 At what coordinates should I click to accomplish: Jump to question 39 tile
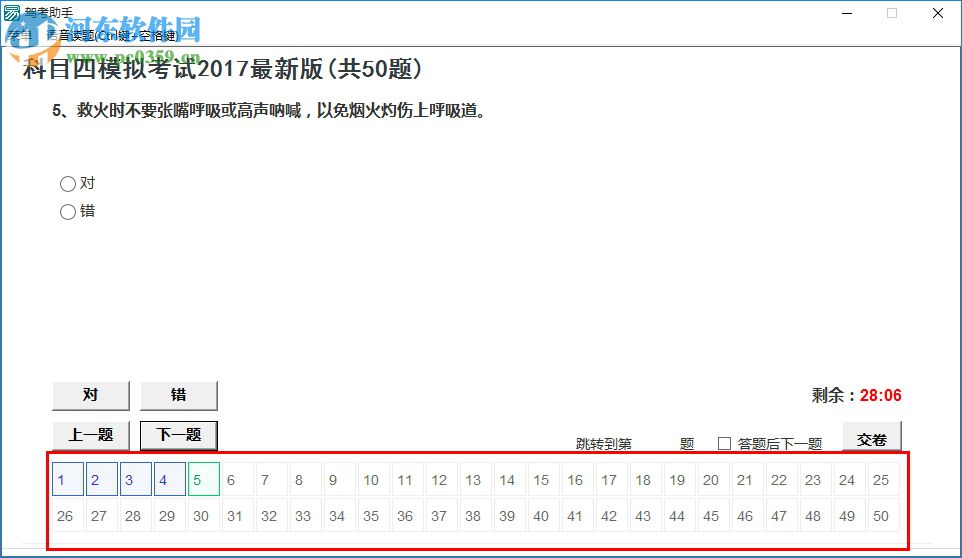510,515
